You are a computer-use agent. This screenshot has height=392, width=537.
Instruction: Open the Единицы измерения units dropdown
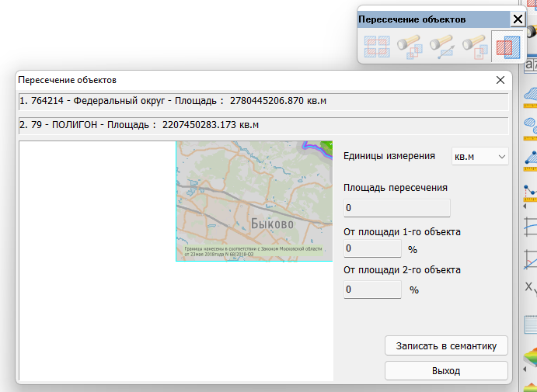coord(479,157)
